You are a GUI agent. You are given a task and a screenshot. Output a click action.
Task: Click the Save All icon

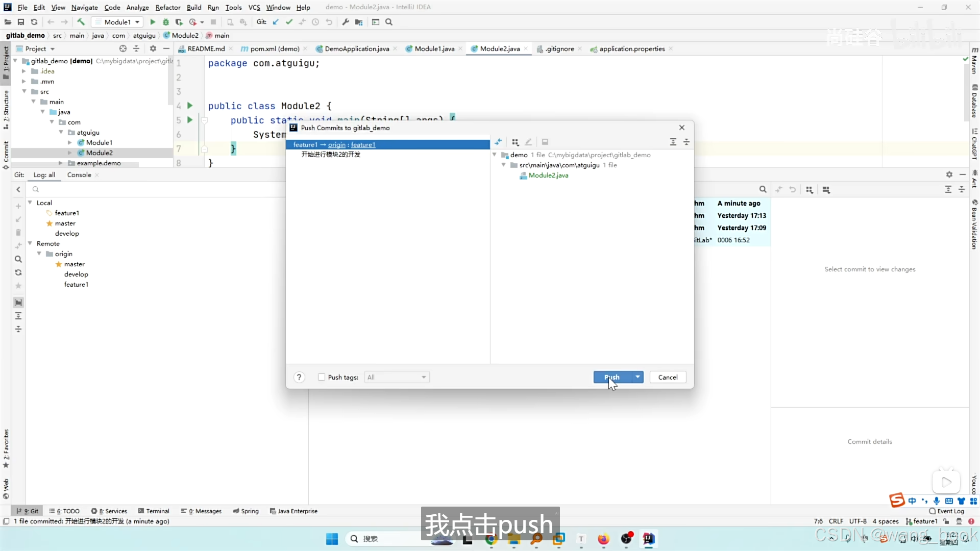[21, 22]
